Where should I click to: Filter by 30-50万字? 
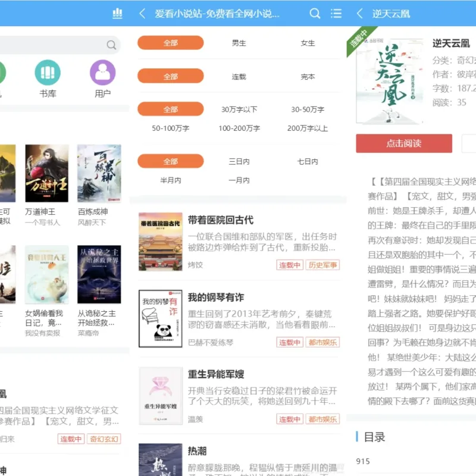[x=308, y=109]
